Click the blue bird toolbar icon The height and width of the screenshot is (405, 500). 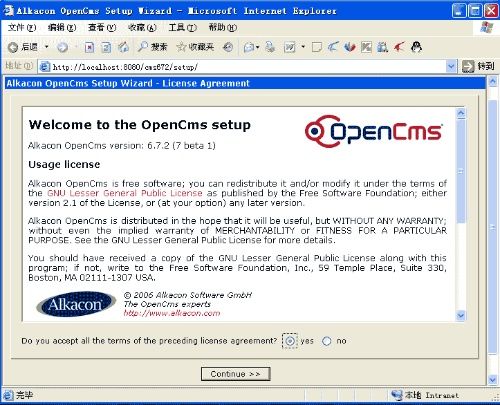(x=333, y=47)
